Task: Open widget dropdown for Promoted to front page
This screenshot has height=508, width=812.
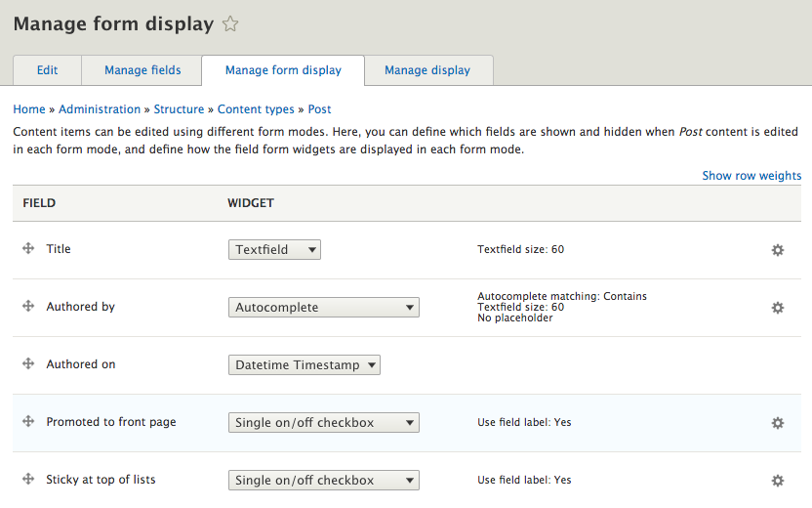Action: (x=323, y=423)
